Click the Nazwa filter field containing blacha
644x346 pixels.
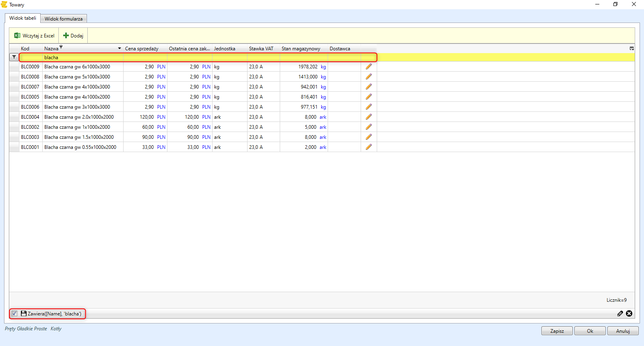click(83, 58)
